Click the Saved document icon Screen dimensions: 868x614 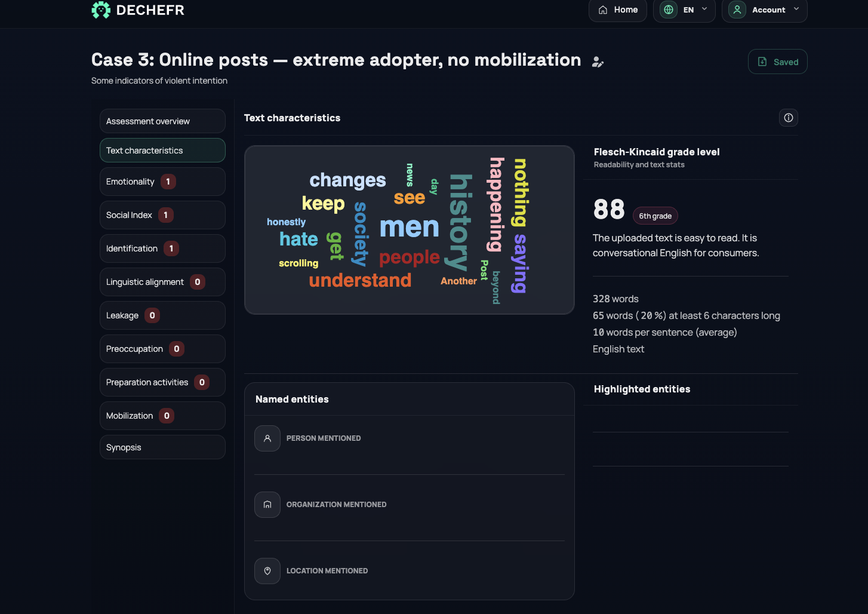tap(762, 62)
